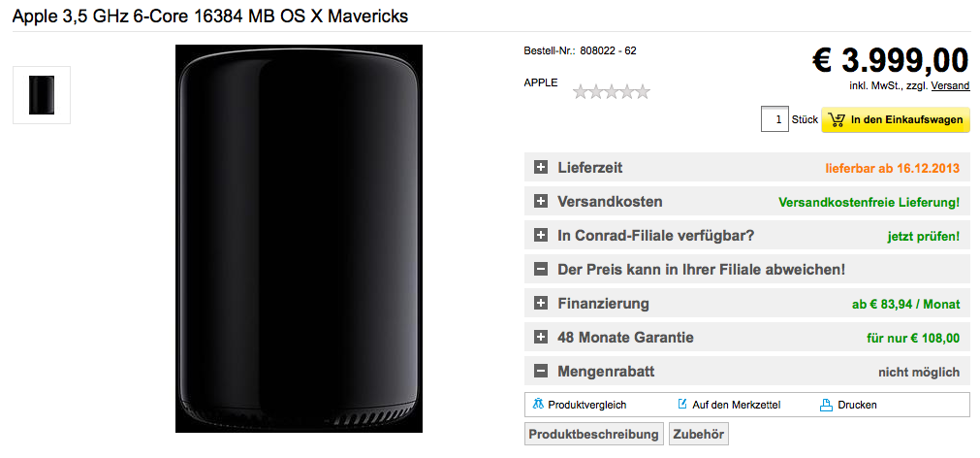Click the Drucken printer icon
The image size is (980, 458).
coord(826,405)
